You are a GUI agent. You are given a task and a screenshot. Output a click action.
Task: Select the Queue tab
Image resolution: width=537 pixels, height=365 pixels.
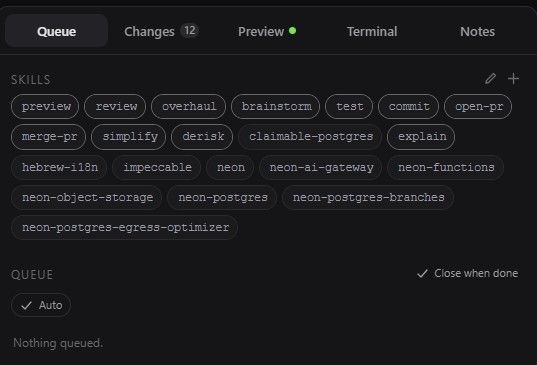57,31
